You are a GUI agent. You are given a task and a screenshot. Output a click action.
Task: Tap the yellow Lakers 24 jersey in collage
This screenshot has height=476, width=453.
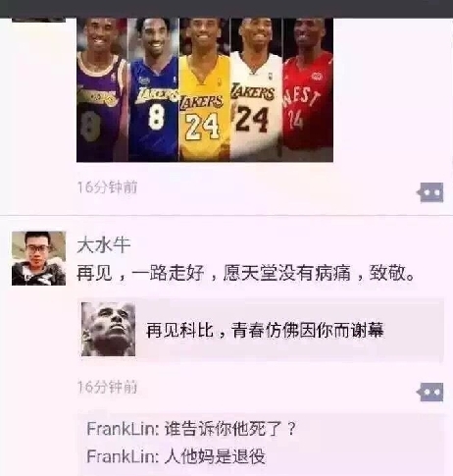205,90
